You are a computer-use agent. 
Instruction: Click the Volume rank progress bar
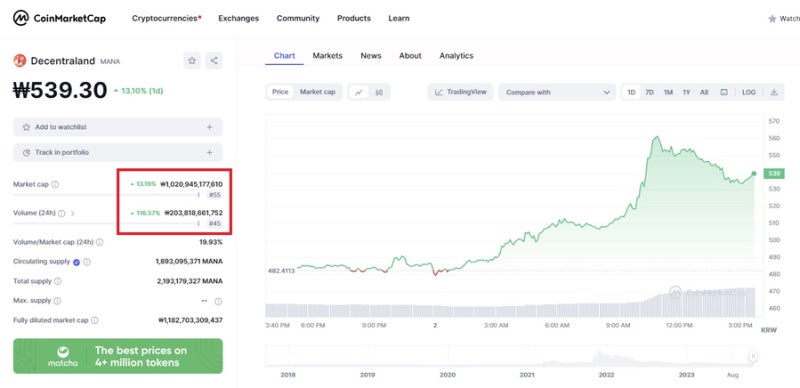click(107, 224)
